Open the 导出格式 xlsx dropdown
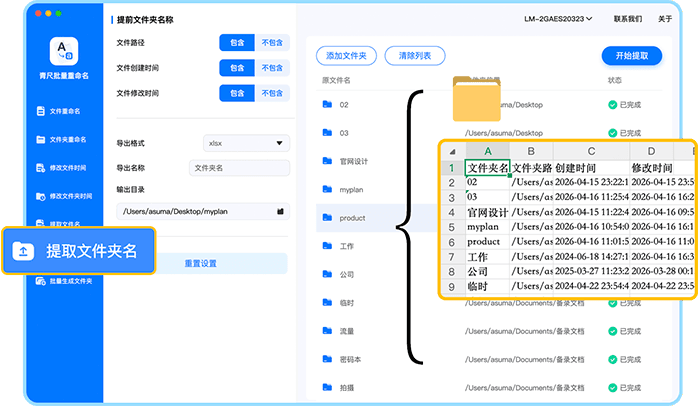 (x=245, y=143)
